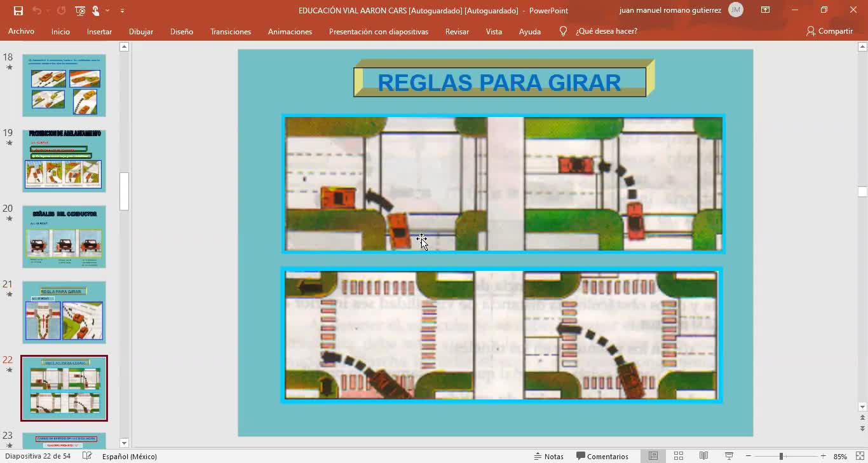Open the Touch/Mouse mode dropdown arrow
This screenshot has width=868, height=463.
coord(107,10)
